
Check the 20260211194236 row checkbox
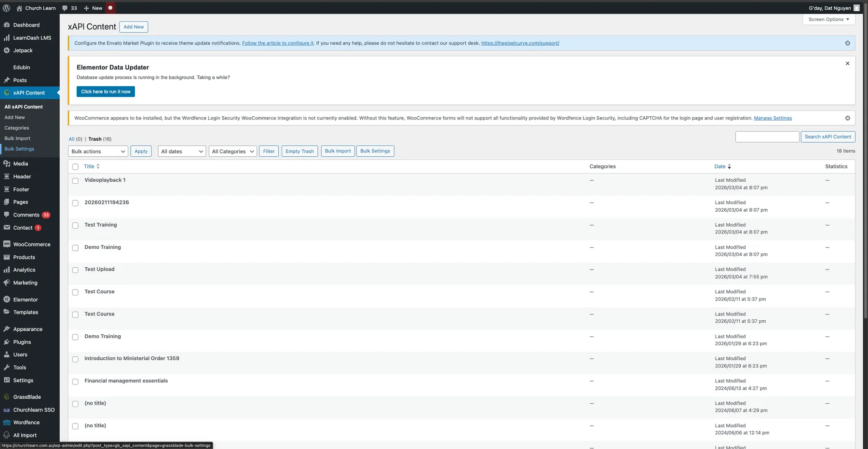(x=75, y=203)
